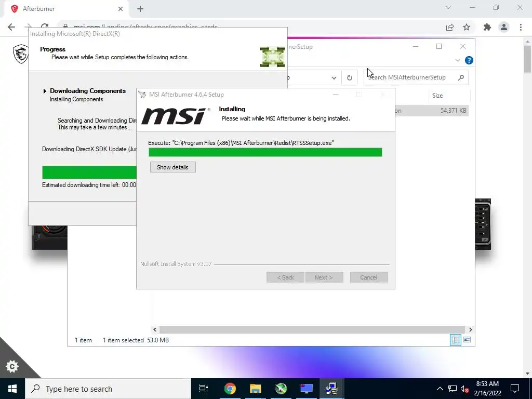Minimize the File Explorer window
The height and width of the screenshot is (399, 532).
click(x=415, y=46)
